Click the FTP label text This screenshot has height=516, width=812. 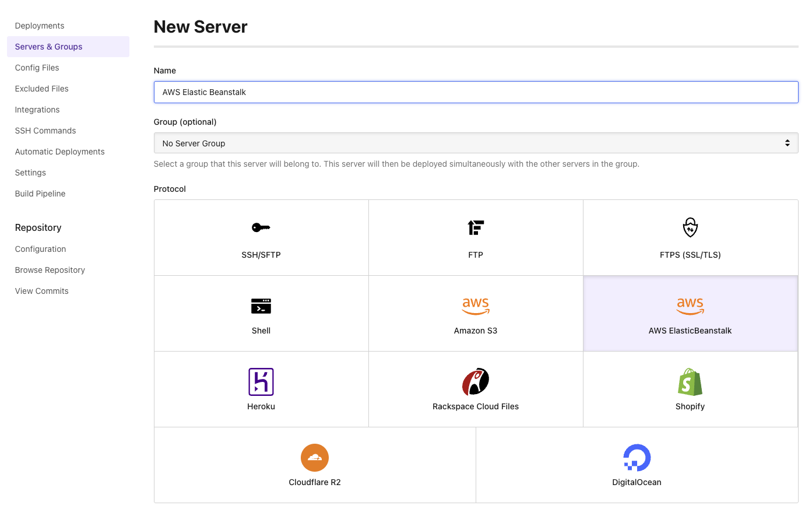(x=476, y=255)
